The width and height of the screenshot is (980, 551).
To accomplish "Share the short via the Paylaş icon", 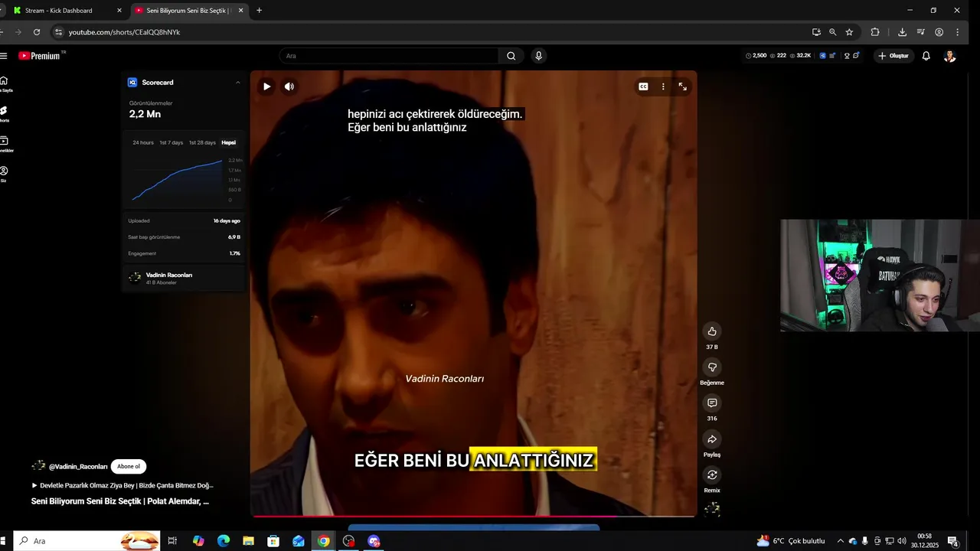I will (712, 439).
